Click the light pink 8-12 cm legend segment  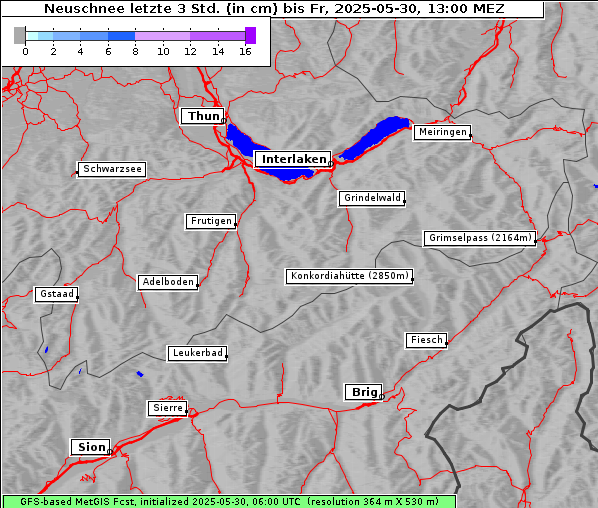(x=162, y=36)
